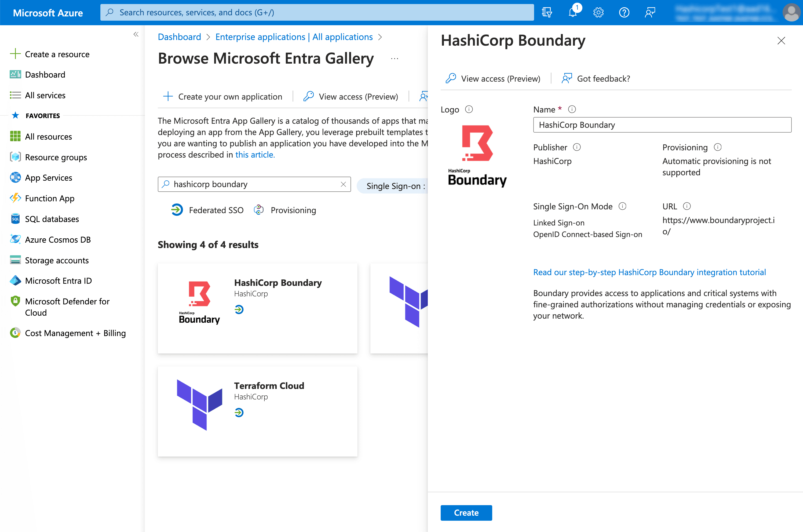This screenshot has width=803, height=532.
Task: Open notifications bell icon
Action: (x=573, y=13)
